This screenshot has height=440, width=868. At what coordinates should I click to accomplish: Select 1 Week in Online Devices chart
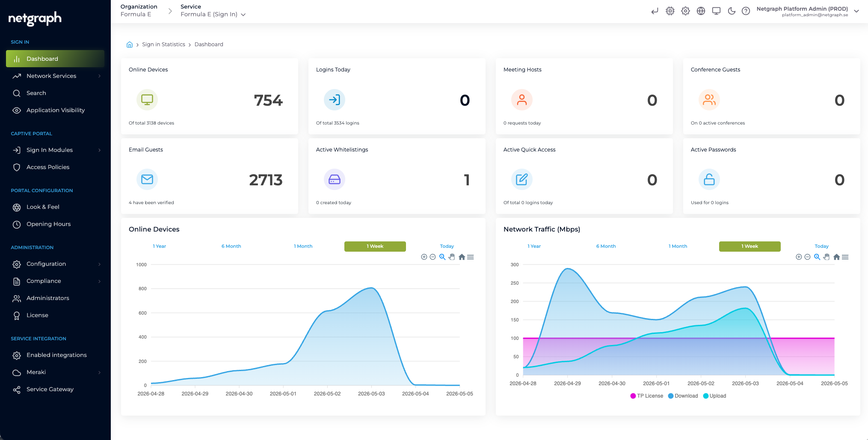375,246
